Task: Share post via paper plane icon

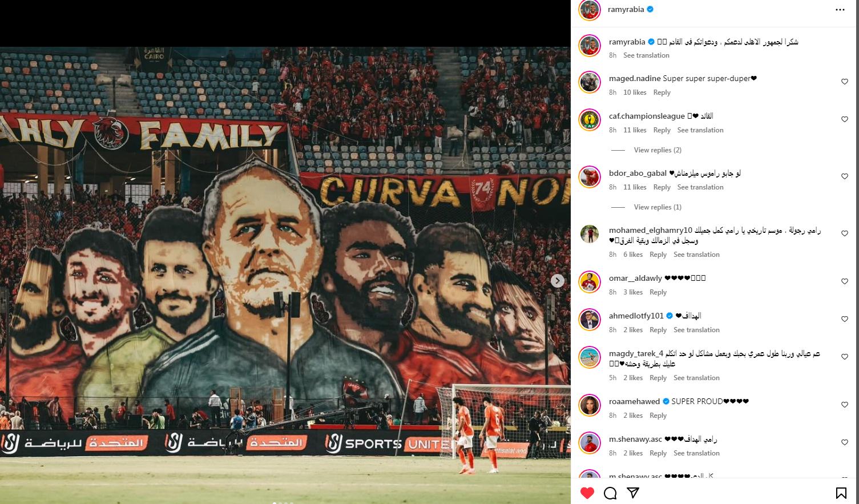Action: pos(633,493)
